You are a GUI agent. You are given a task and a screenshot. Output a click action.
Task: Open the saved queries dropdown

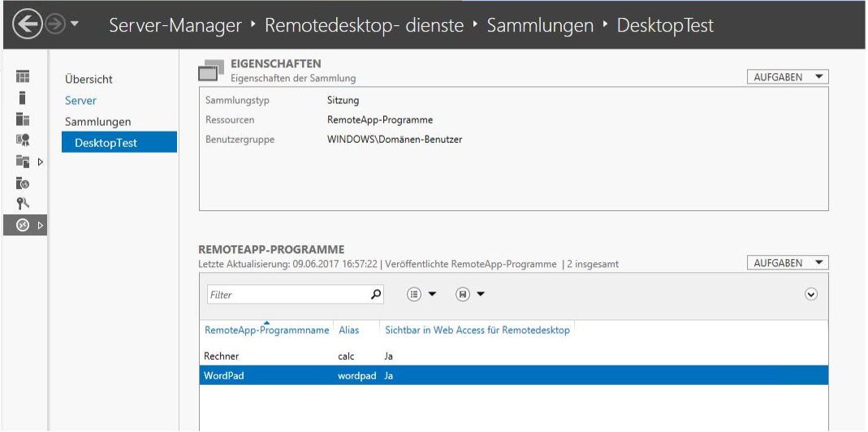470,294
